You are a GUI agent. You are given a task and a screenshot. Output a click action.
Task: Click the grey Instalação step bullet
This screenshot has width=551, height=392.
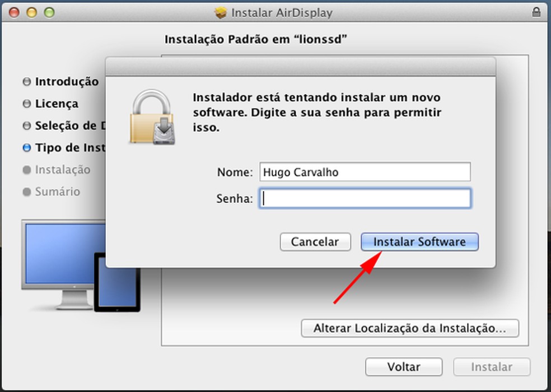[27, 170]
